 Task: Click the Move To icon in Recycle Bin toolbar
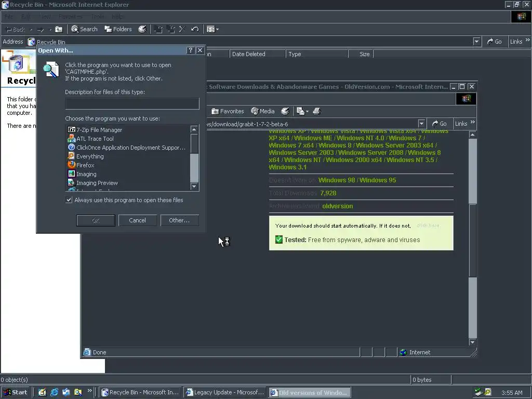click(158, 30)
